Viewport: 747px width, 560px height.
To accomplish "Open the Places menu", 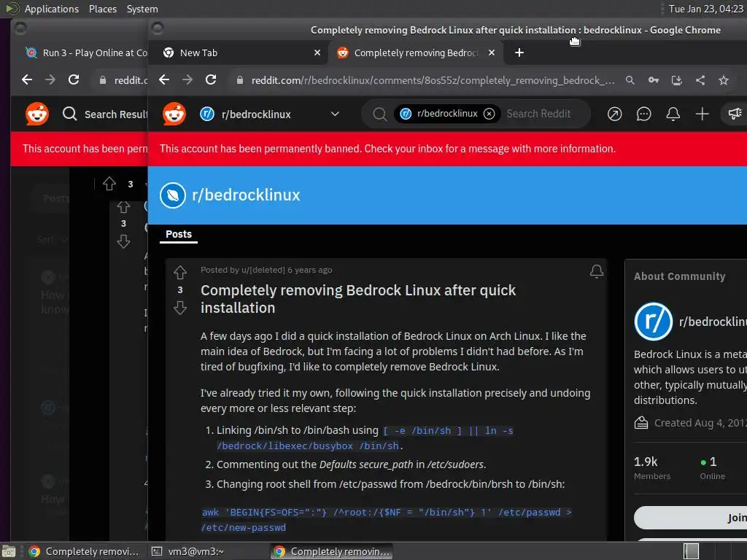I will [103, 9].
